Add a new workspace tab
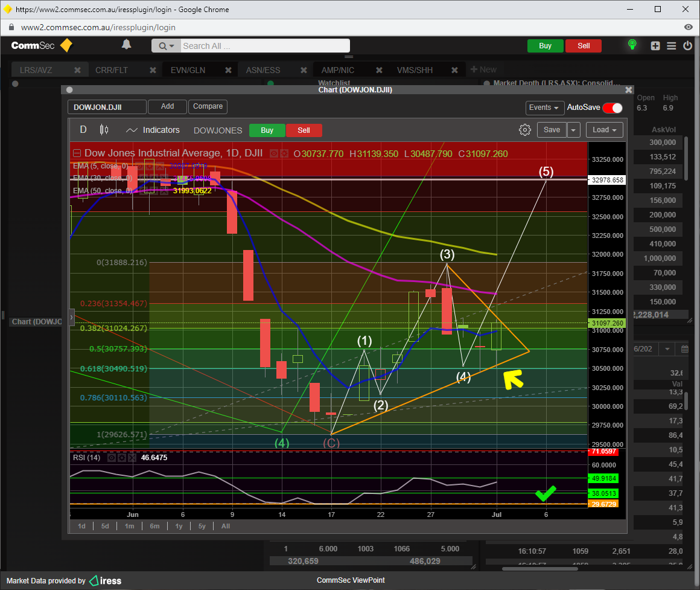Screen dimensions: 700x590 pos(483,69)
